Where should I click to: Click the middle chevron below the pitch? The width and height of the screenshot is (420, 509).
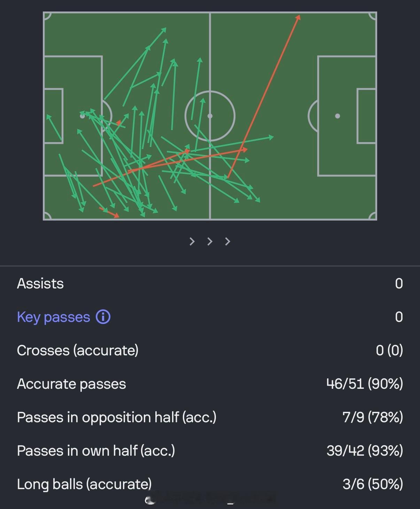coord(210,241)
